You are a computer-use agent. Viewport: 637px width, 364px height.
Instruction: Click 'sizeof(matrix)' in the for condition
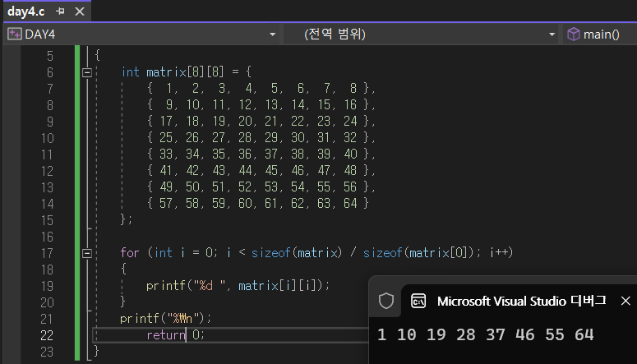tap(297, 253)
